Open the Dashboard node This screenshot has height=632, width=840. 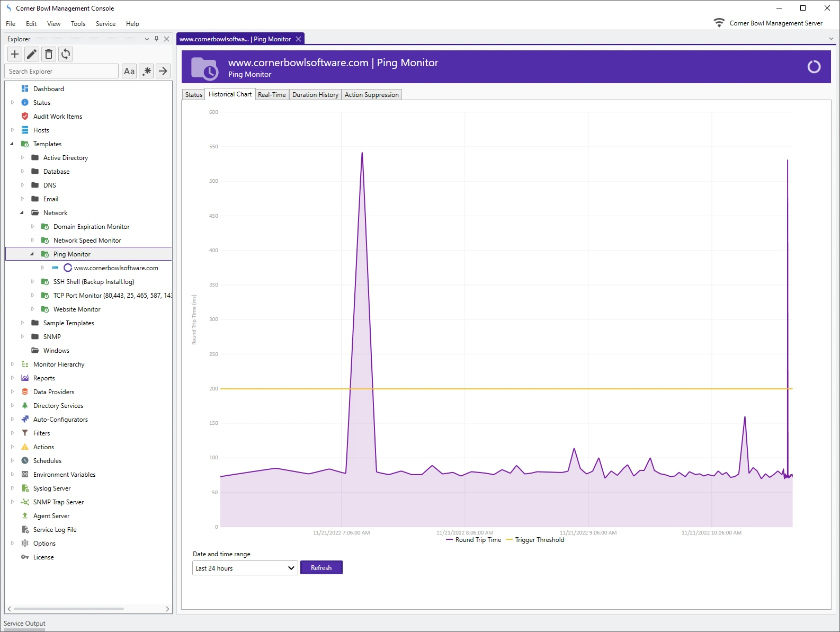(x=48, y=89)
